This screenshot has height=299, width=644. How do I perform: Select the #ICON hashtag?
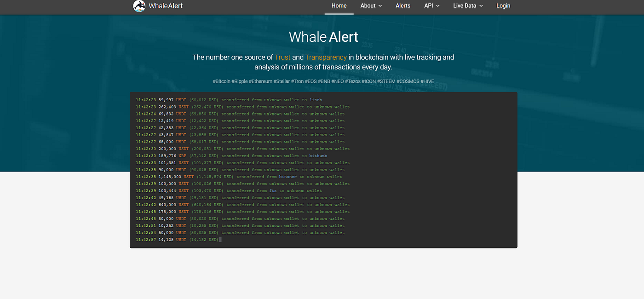point(369,81)
